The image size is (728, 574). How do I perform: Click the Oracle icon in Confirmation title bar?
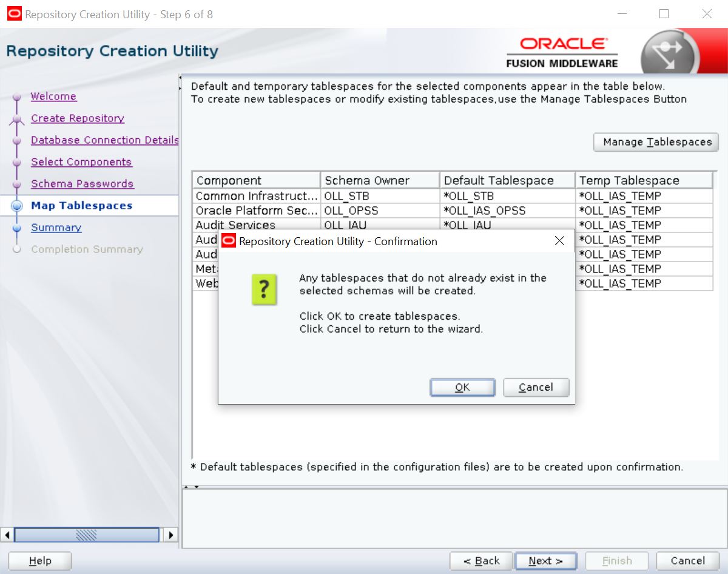[229, 241]
